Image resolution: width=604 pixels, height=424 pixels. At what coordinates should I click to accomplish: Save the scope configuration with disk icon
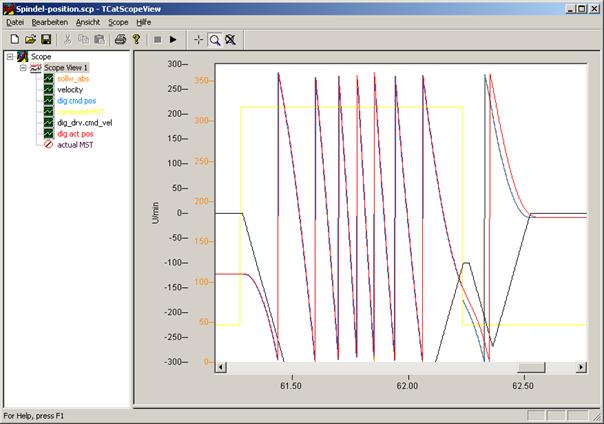point(46,39)
